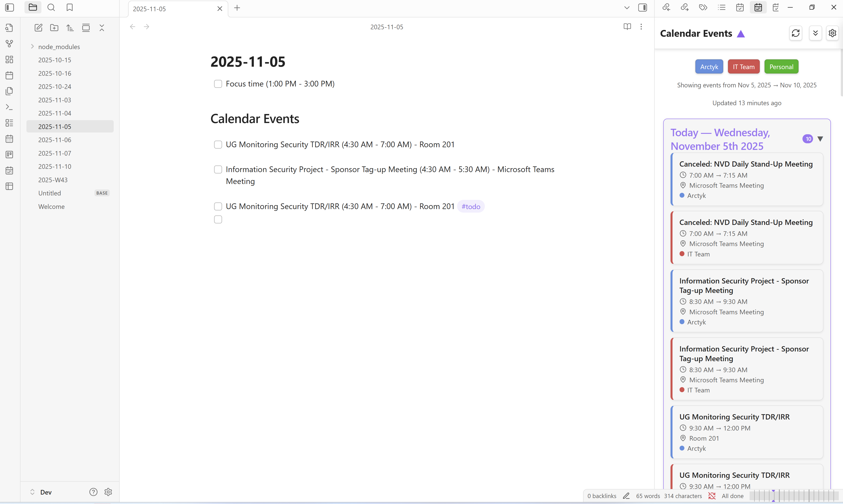Click the refresh calendar events icon
This screenshot has height=504, width=843.
click(x=795, y=33)
